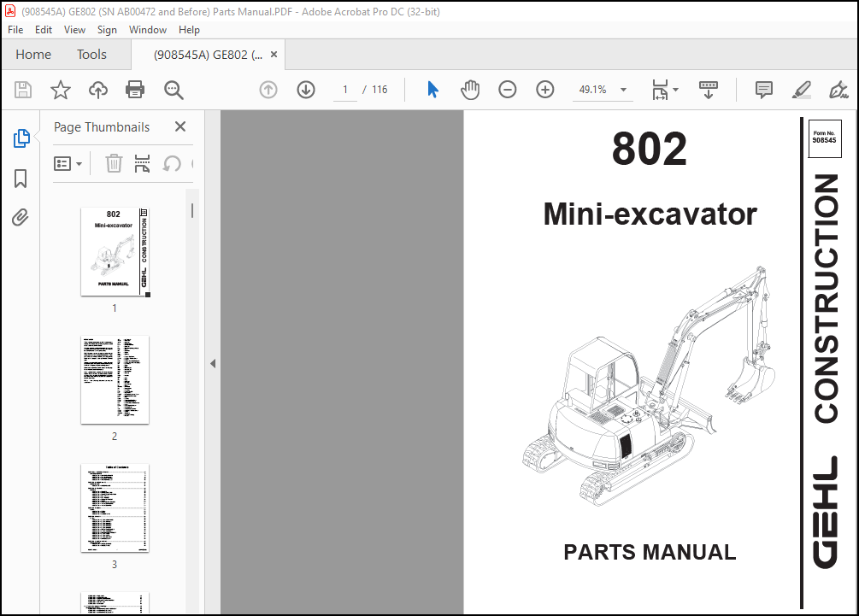Click the Acrobat PDF title bar icon
The height and width of the screenshot is (616, 859).
tap(10, 11)
